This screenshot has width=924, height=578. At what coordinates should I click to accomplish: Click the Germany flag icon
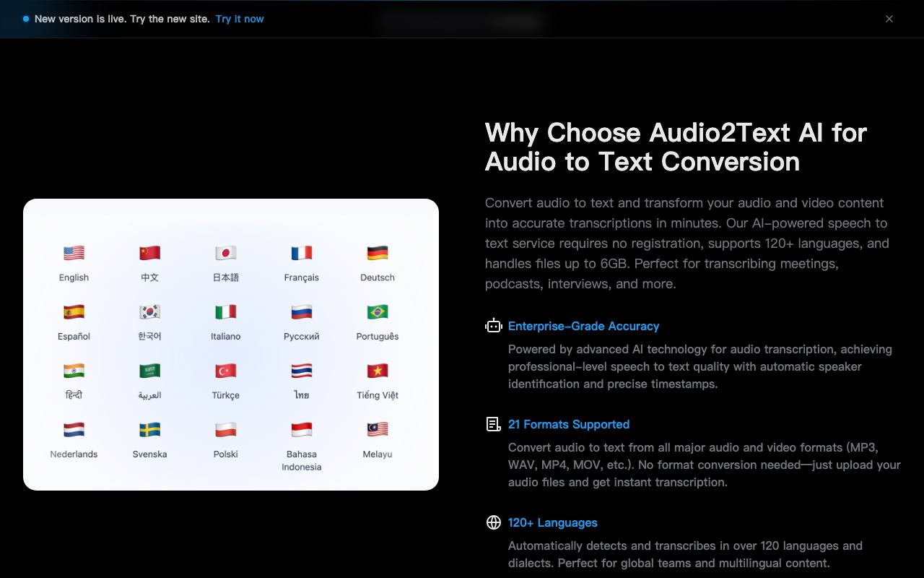click(x=378, y=253)
